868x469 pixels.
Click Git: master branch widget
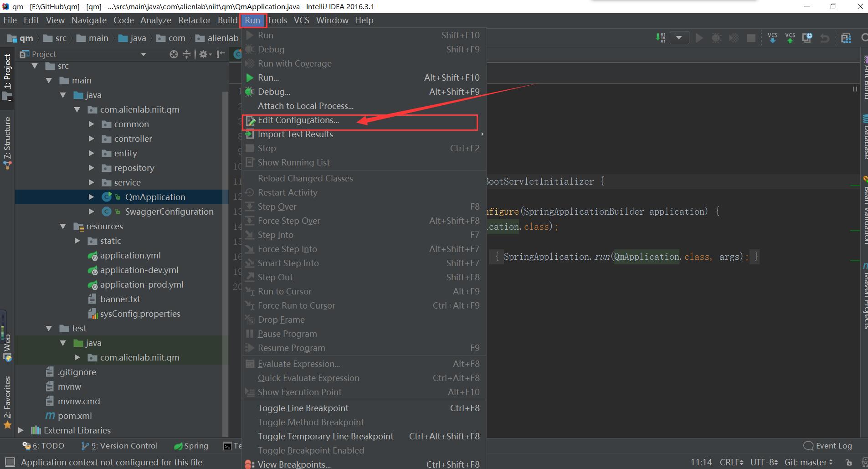pos(809,462)
